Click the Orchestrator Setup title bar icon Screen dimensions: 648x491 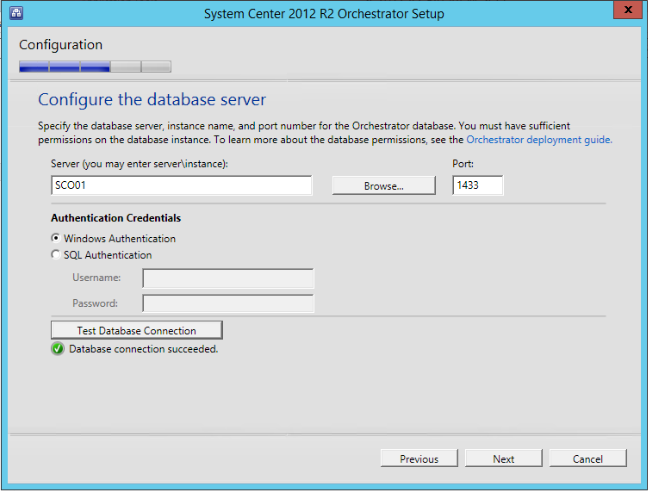click(x=17, y=13)
